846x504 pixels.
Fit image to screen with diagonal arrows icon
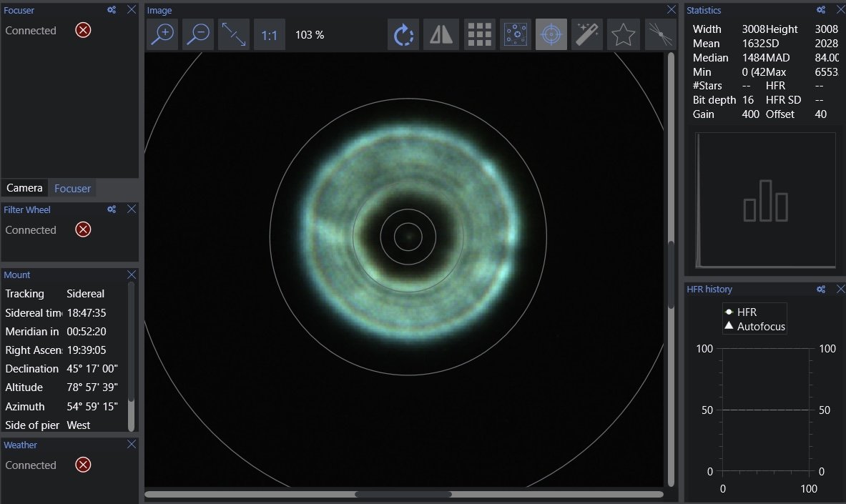tap(234, 34)
